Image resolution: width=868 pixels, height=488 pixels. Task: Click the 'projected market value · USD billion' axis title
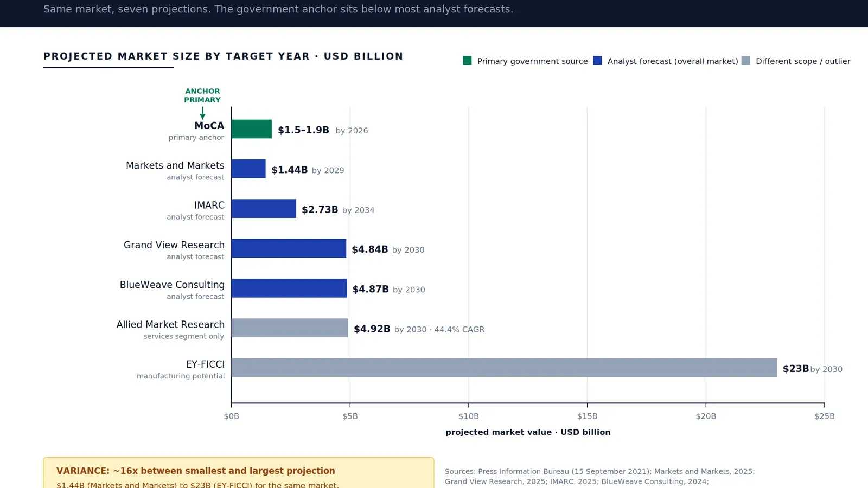(528, 433)
